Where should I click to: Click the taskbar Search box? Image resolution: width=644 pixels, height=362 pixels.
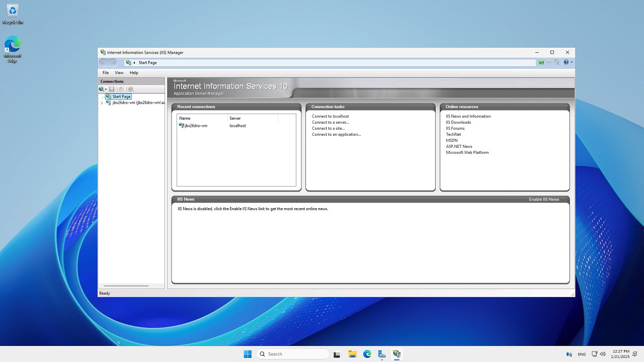[x=293, y=354]
